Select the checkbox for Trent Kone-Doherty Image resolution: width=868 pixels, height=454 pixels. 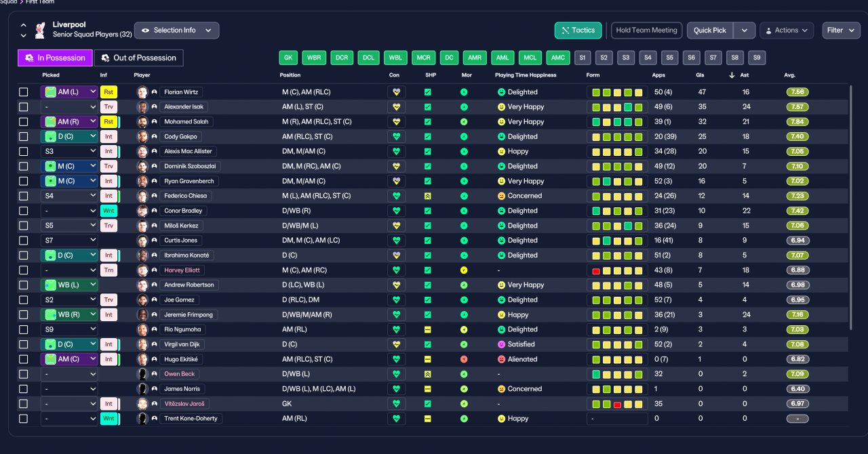tap(24, 419)
